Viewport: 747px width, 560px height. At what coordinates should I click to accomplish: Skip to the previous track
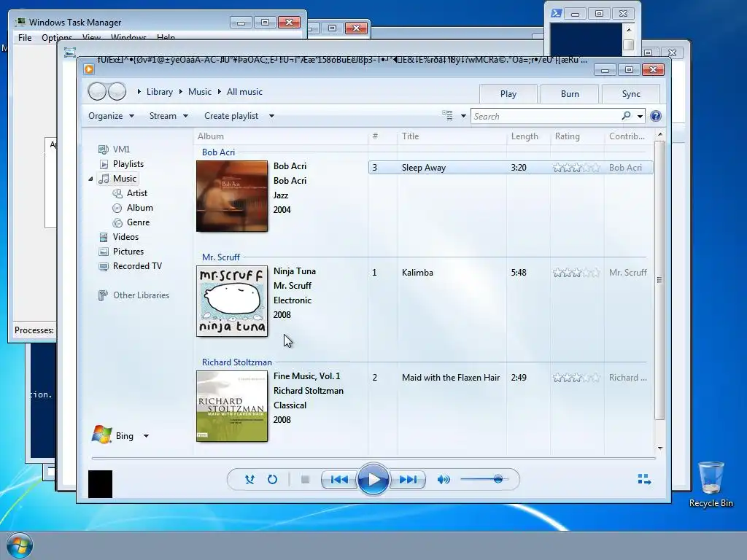point(339,480)
